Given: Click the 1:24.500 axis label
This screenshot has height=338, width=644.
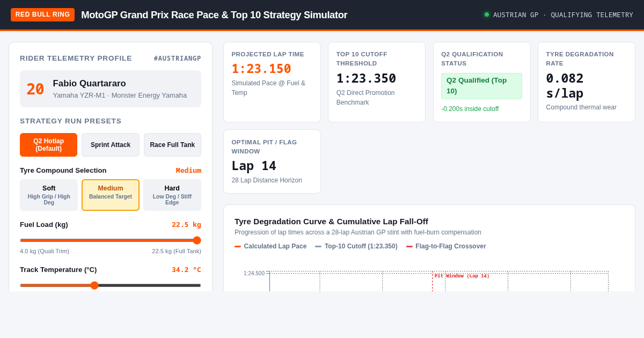Looking at the screenshot, I should point(254,274).
